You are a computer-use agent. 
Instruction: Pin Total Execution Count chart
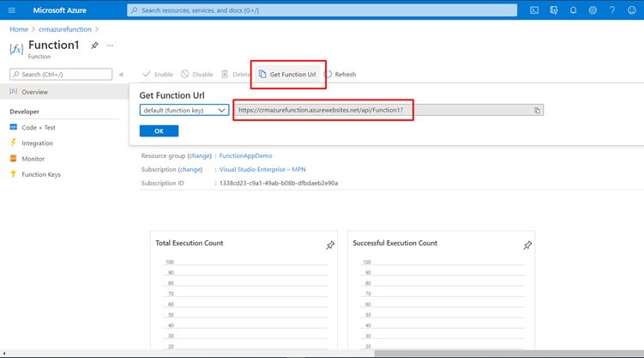[x=330, y=246]
